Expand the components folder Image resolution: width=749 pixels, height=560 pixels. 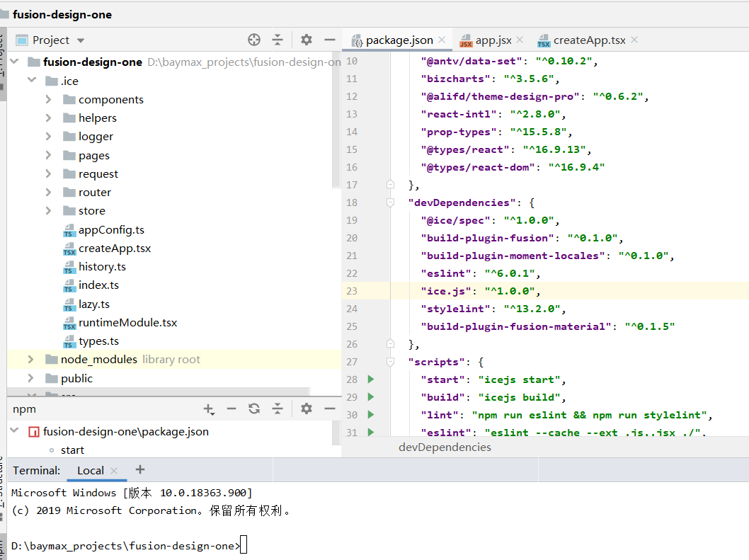pyautogui.click(x=48, y=100)
